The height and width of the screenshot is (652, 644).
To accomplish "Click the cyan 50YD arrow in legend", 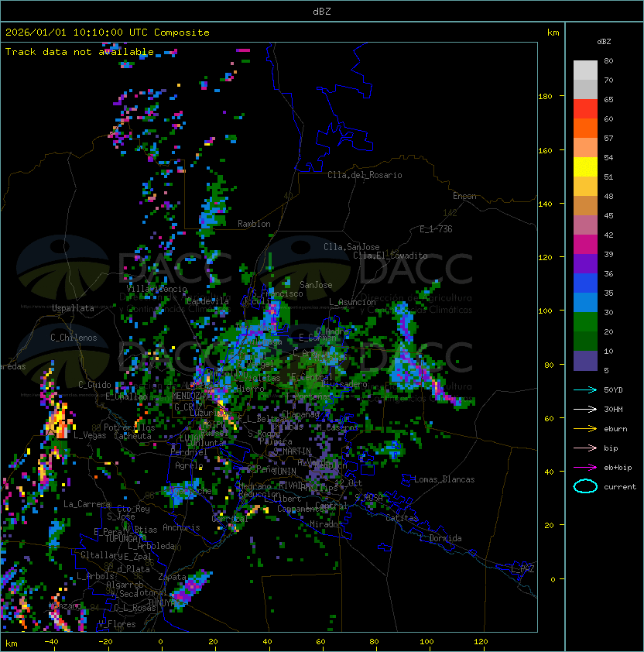I will click(x=585, y=389).
